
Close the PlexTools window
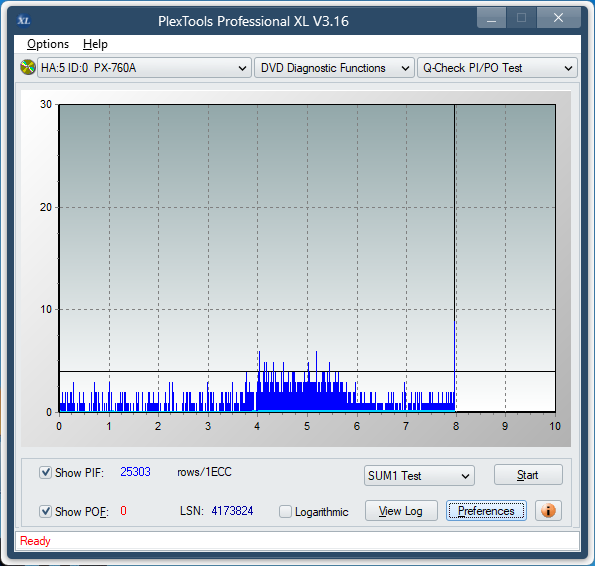point(558,18)
